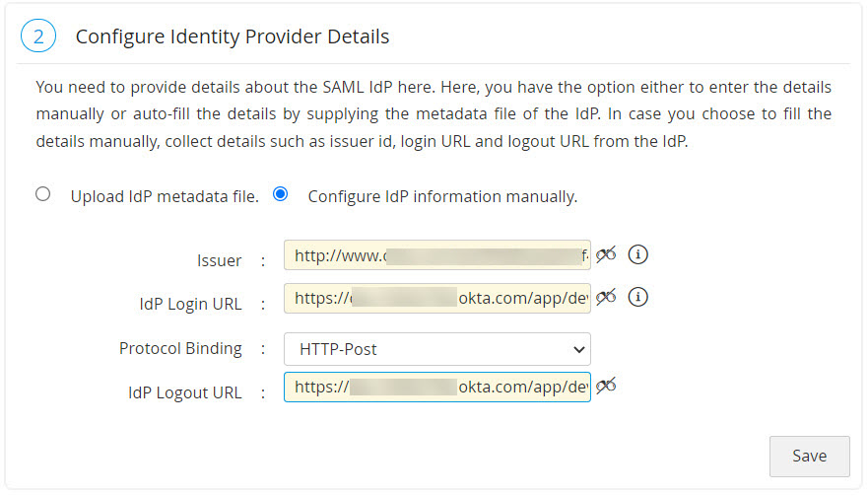Click the step 2 circle icon
The height and width of the screenshot is (496, 868).
(x=38, y=36)
